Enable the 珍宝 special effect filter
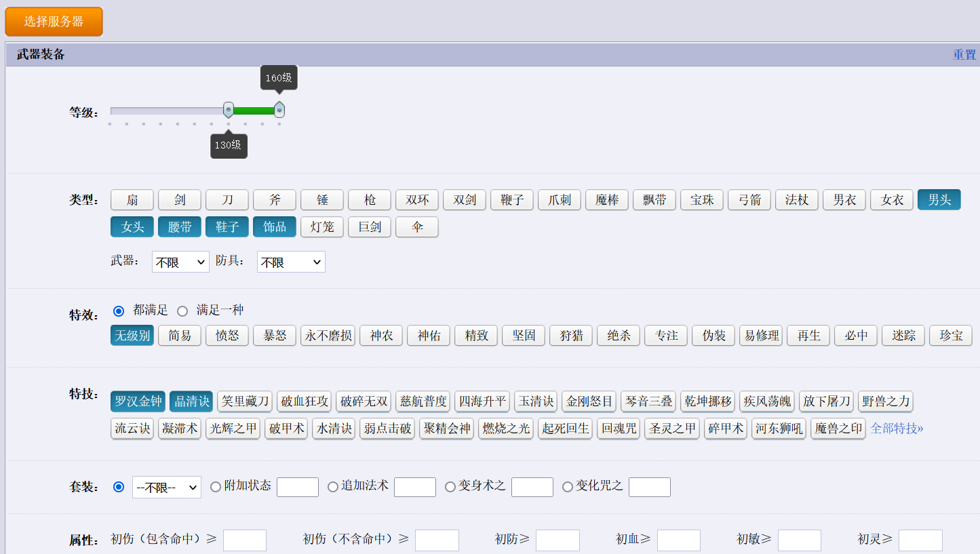 coord(950,335)
